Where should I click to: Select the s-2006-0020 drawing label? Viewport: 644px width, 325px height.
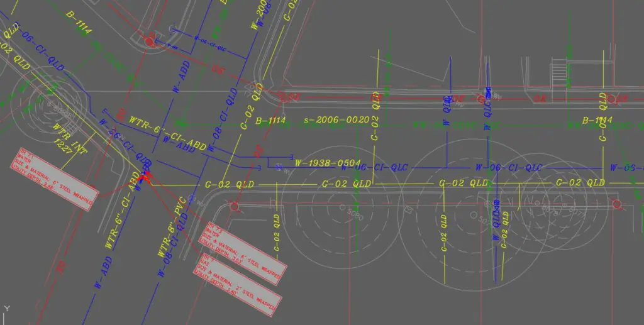click(x=336, y=120)
